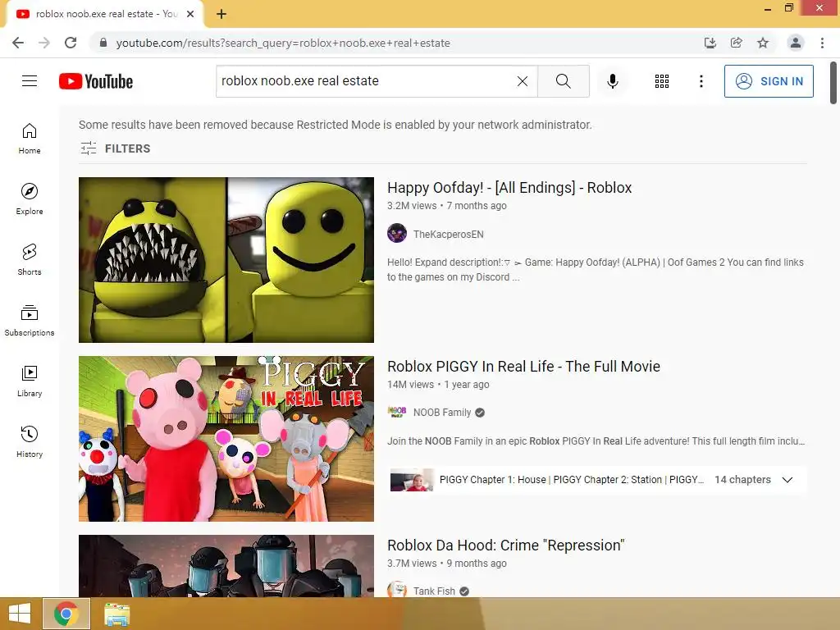The width and height of the screenshot is (840, 630).
Task: Open Tank Fish channel name
Action: coord(434,591)
